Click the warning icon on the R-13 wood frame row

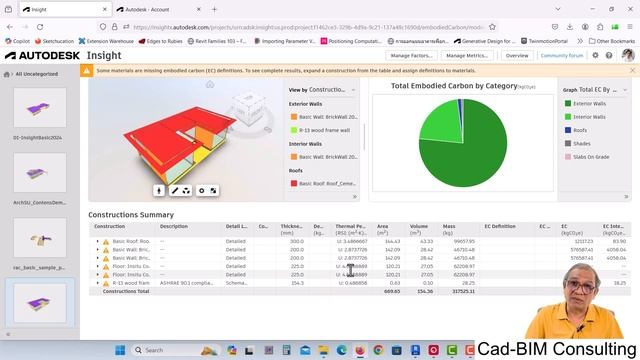[x=106, y=283]
